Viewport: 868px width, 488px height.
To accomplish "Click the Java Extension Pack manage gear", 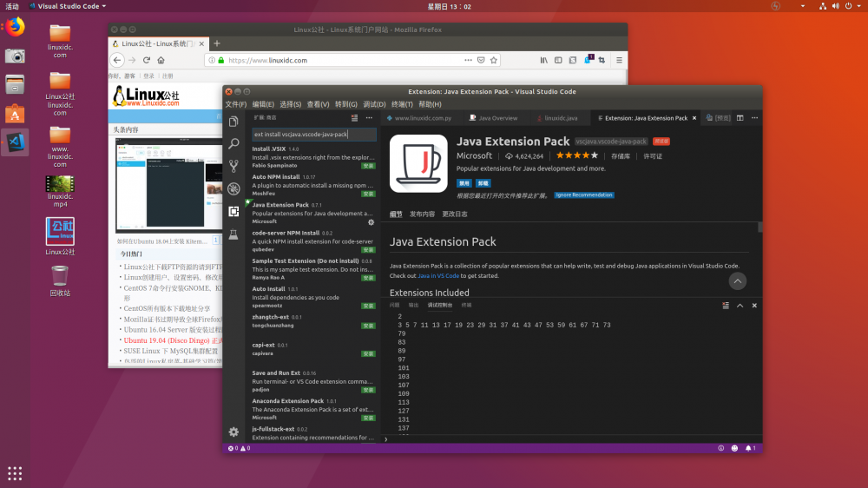I will [x=371, y=222].
